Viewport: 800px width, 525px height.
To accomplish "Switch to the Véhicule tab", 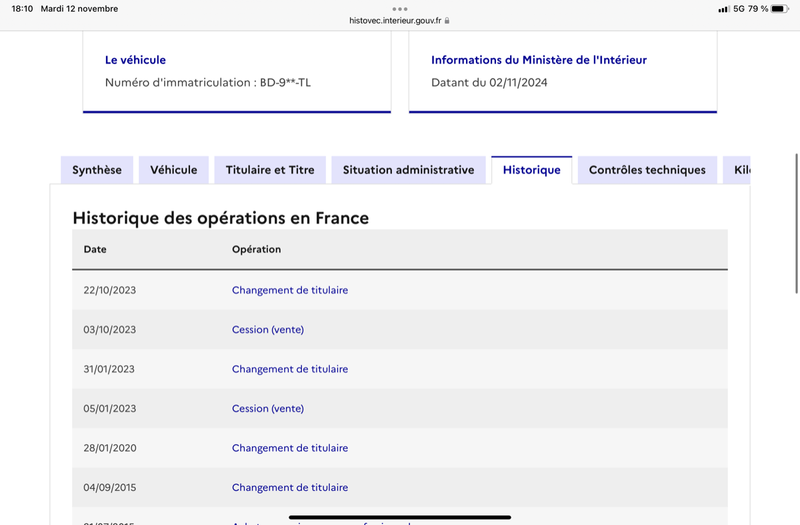I will pos(173,170).
